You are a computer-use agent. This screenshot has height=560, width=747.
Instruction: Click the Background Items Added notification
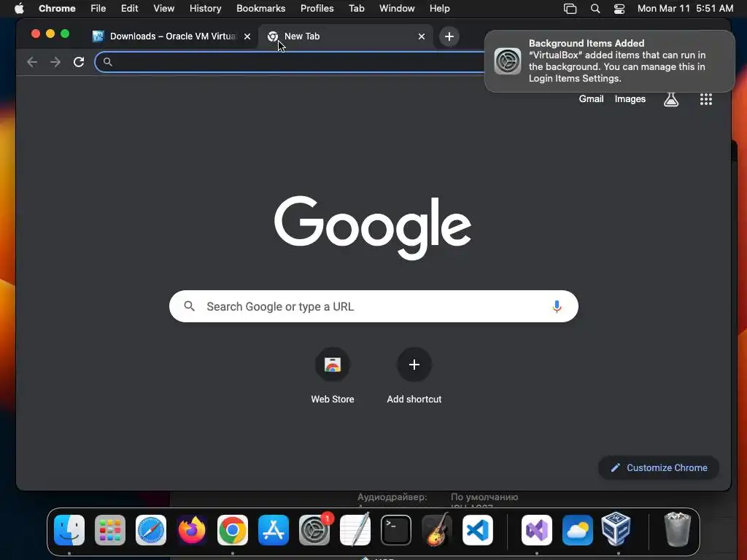click(610, 61)
